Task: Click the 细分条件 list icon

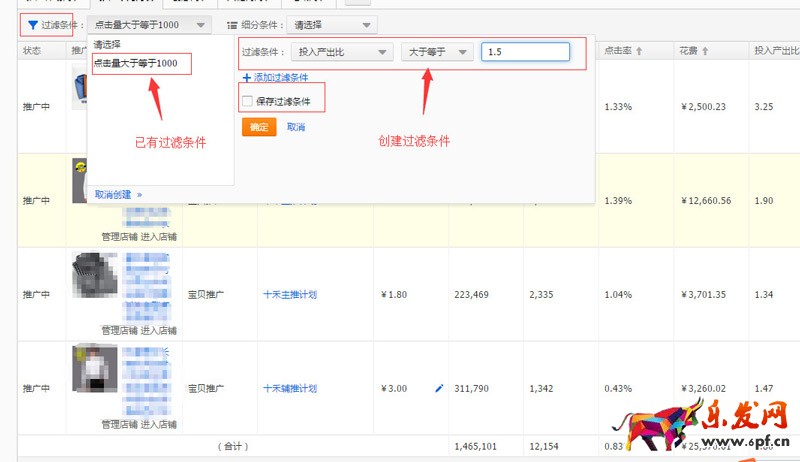Action: pyautogui.click(x=232, y=25)
